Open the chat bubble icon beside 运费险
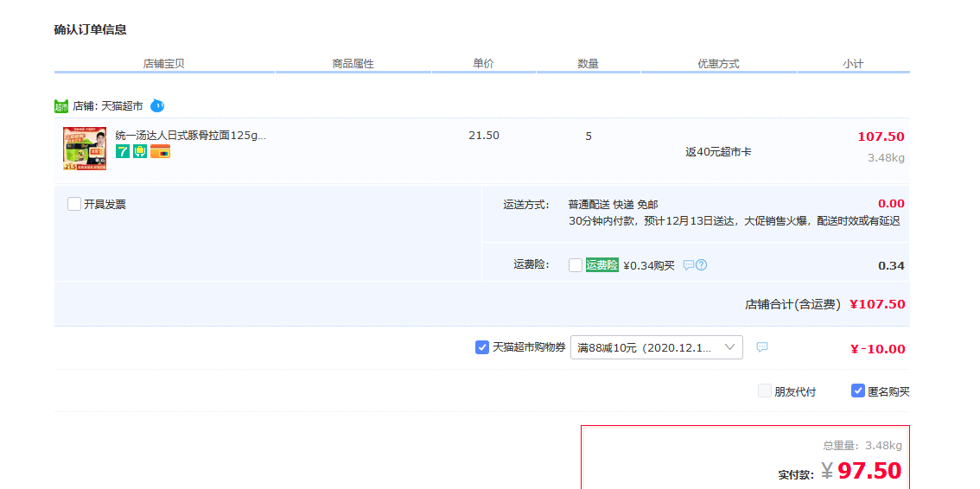This screenshot has width=980, height=489. click(x=689, y=264)
